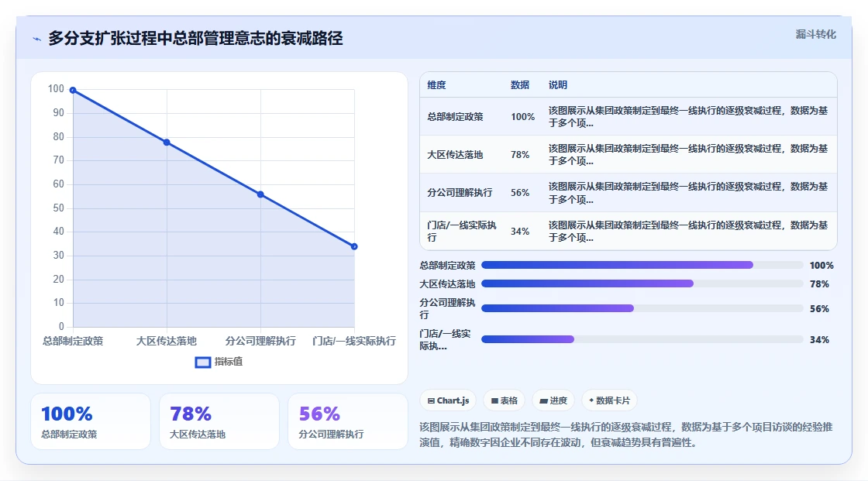Click the 大区传达落地 progress bar
The width and height of the screenshot is (868, 481).
642,283
